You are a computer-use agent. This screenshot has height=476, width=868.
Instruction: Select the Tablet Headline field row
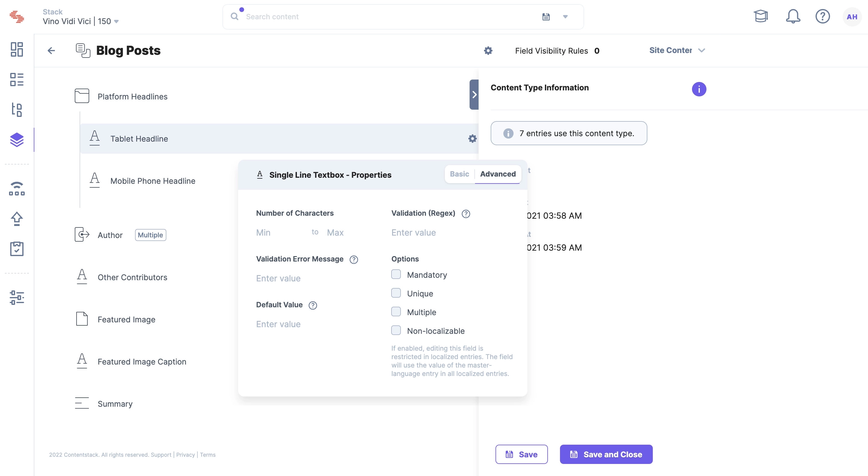pyautogui.click(x=279, y=139)
